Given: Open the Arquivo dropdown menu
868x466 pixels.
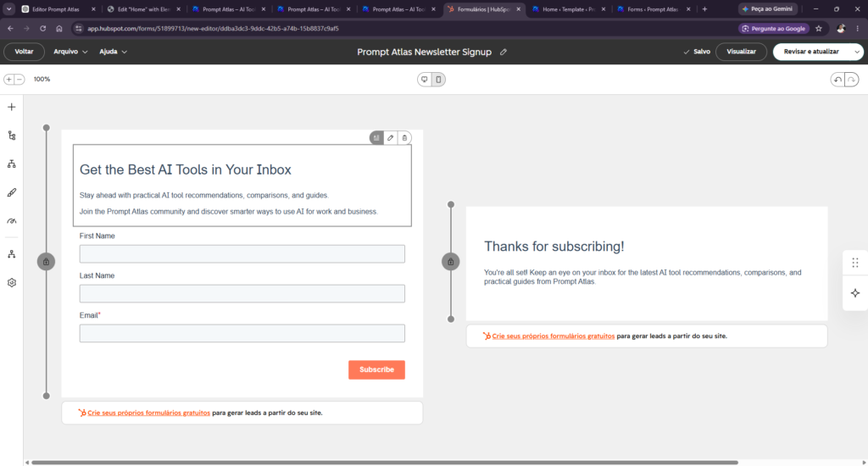Looking at the screenshot, I should point(70,52).
